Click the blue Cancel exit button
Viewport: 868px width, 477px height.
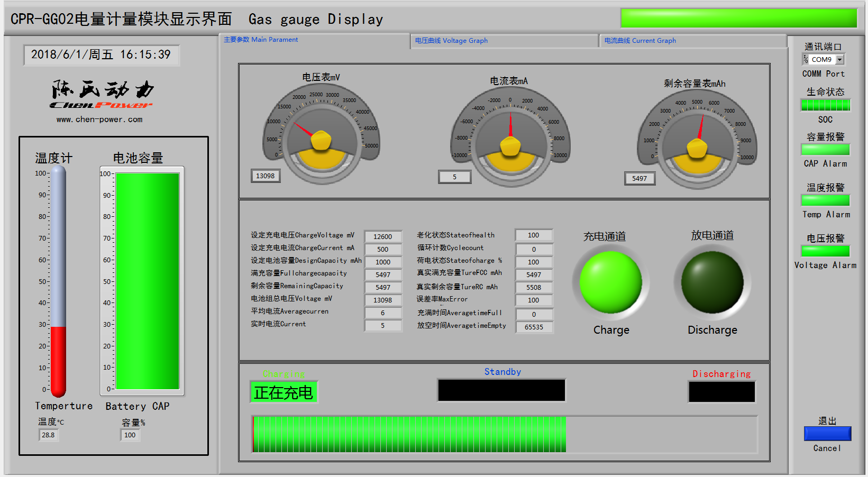click(x=827, y=434)
